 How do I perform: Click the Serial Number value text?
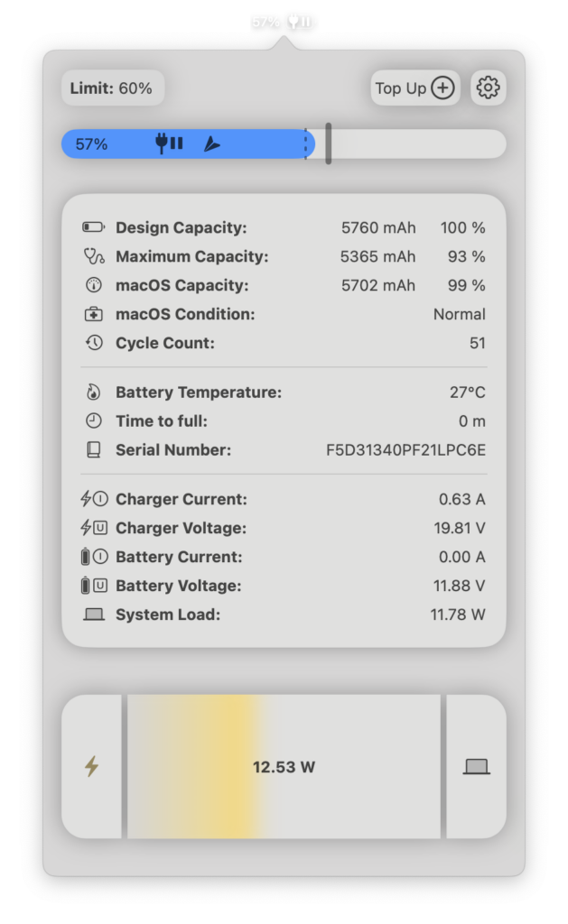point(405,450)
